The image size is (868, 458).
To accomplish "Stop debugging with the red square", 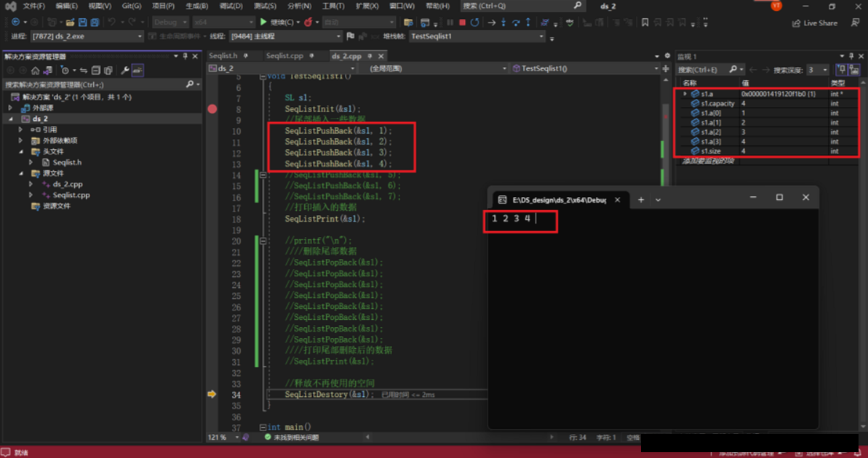I will coord(462,22).
